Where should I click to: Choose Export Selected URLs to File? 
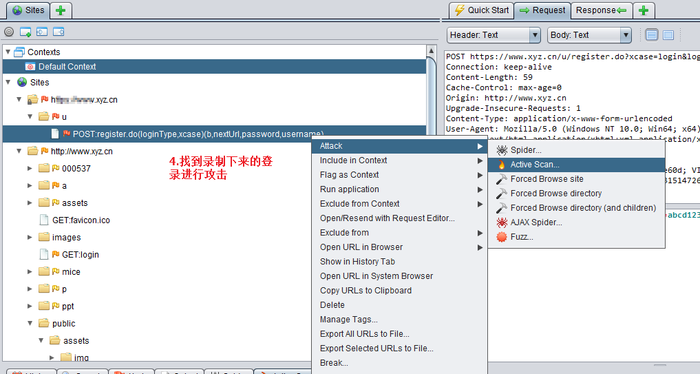click(x=399, y=348)
